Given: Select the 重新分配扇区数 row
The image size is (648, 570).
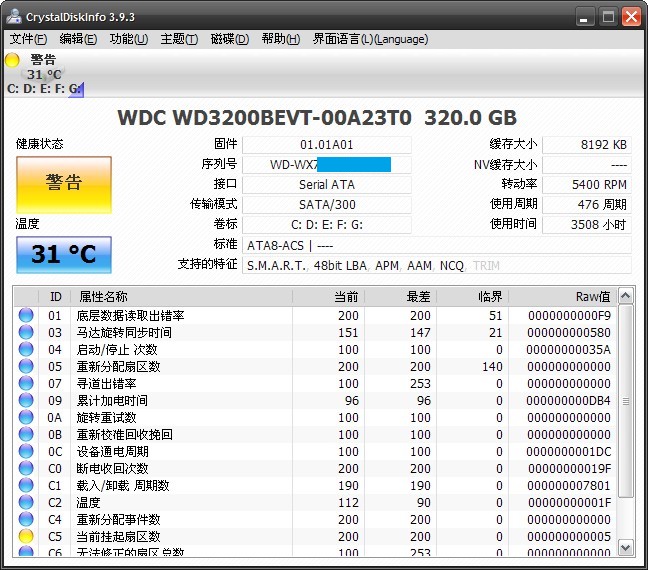Looking at the screenshot, I should pos(315,366).
